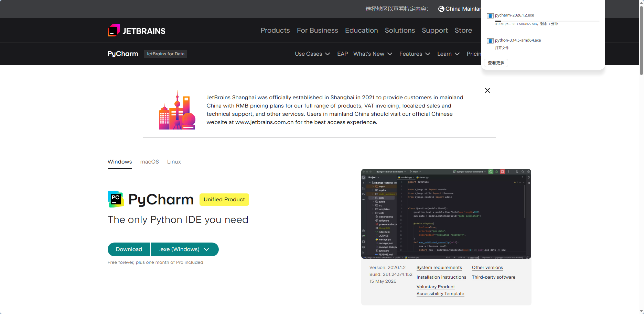
Task: Click the PyCharm PC product icon
Action: [116, 199]
